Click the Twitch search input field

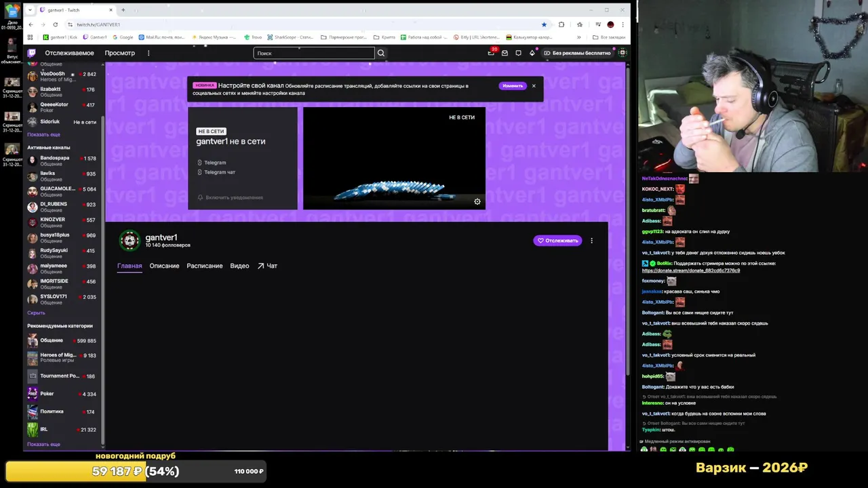pos(314,53)
